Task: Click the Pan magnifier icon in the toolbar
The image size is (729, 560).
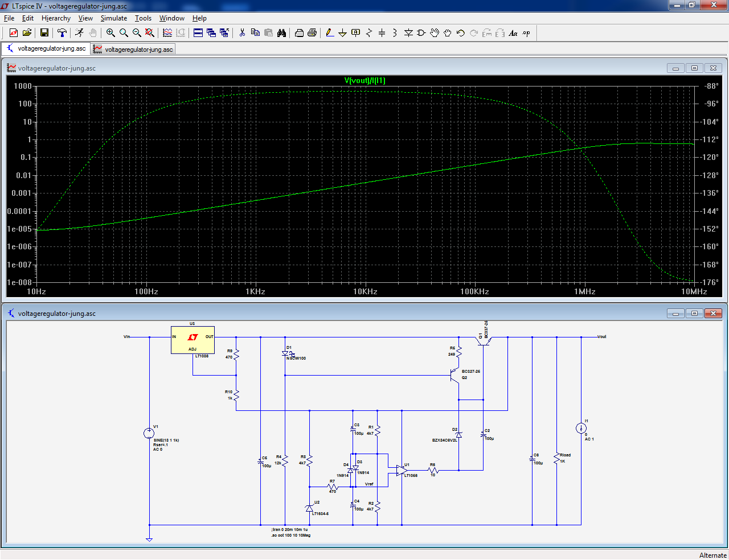Action: pyautogui.click(x=124, y=33)
